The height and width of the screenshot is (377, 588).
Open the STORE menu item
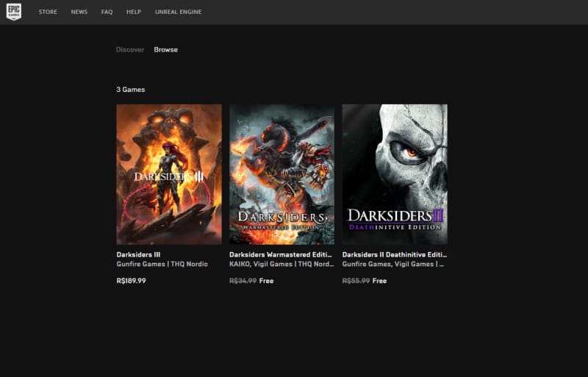point(48,12)
